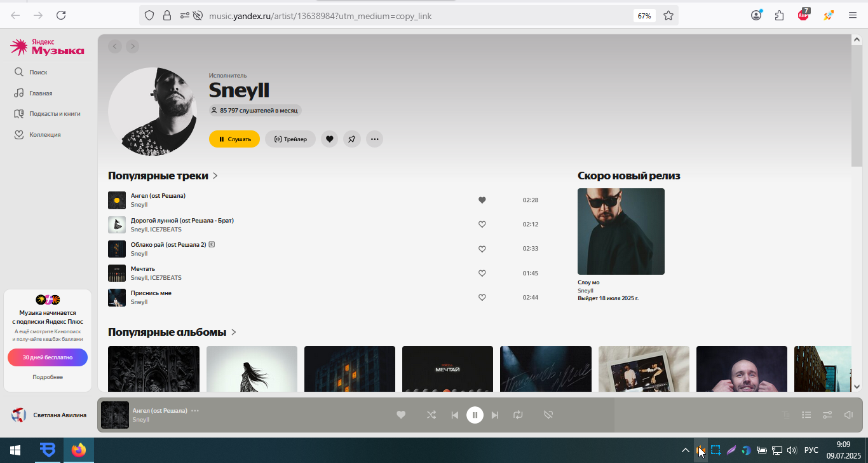This screenshot has width=868, height=463.
Task: Show hidden system tray icons
Action: 685,450
